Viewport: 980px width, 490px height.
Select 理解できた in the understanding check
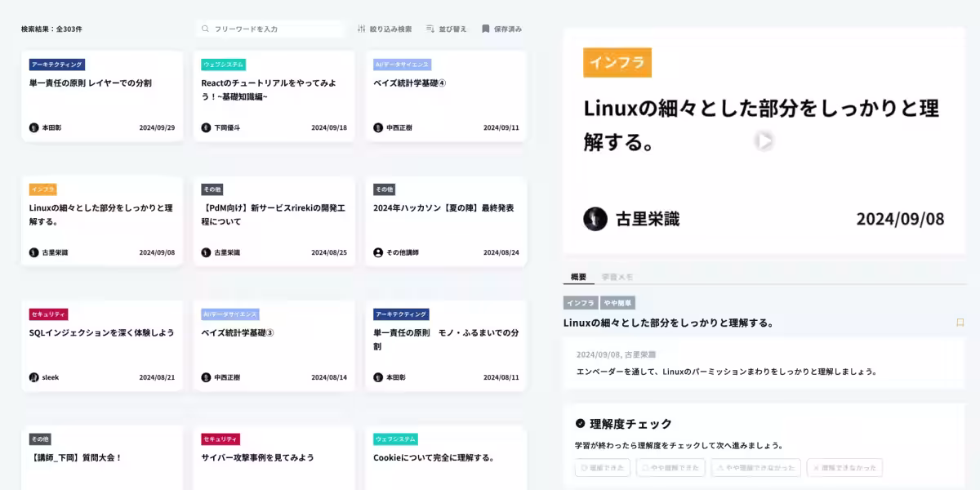click(x=602, y=467)
